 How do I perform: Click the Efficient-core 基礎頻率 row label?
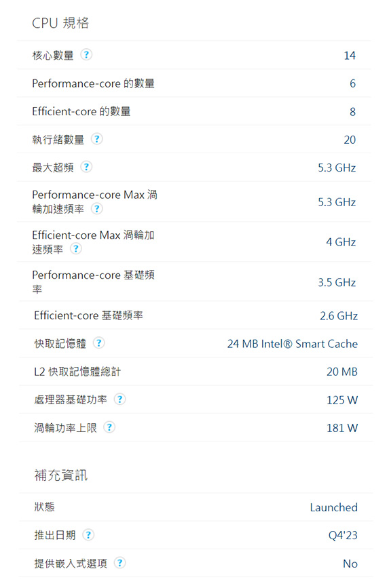pos(88,315)
